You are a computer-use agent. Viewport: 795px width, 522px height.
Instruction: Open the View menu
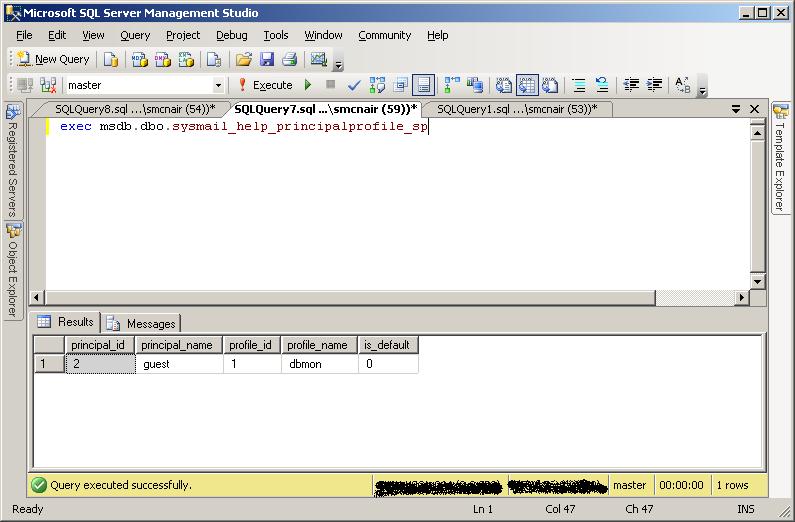pyautogui.click(x=93, y=35)
